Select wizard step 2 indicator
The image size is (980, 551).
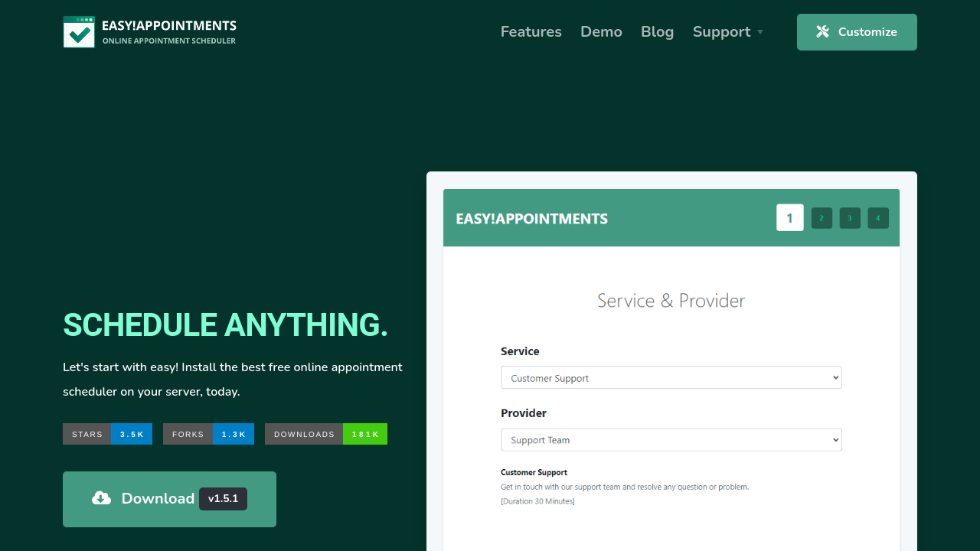[x=822, y=218]
